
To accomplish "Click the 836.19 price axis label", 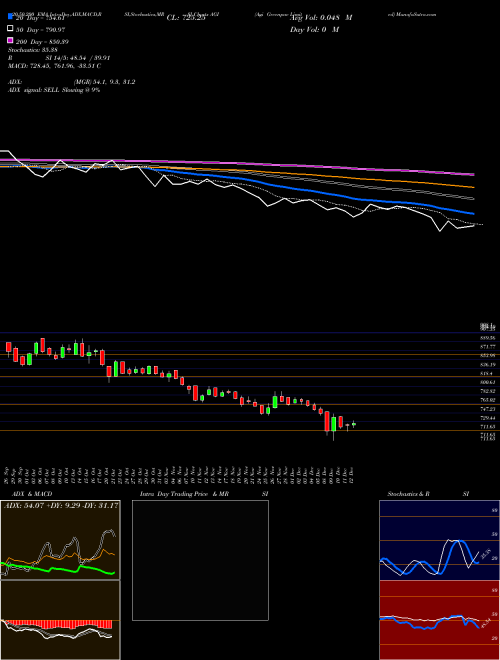I will click(x=488, y=365).
